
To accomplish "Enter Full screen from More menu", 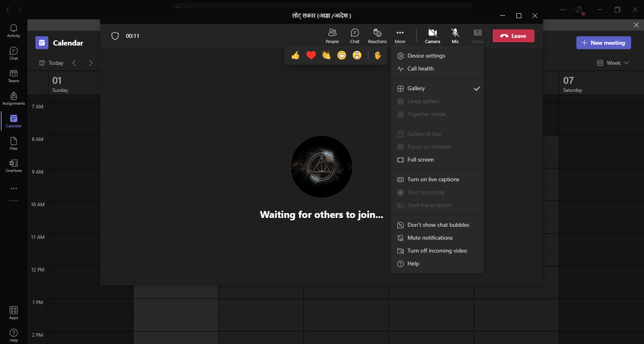I will tap(437, 160).
